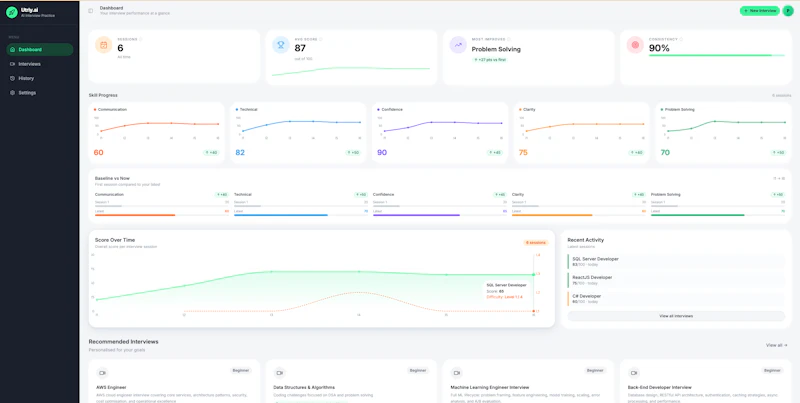
Task: Click the Communication skill progress chart
Action: click(157, 128)
